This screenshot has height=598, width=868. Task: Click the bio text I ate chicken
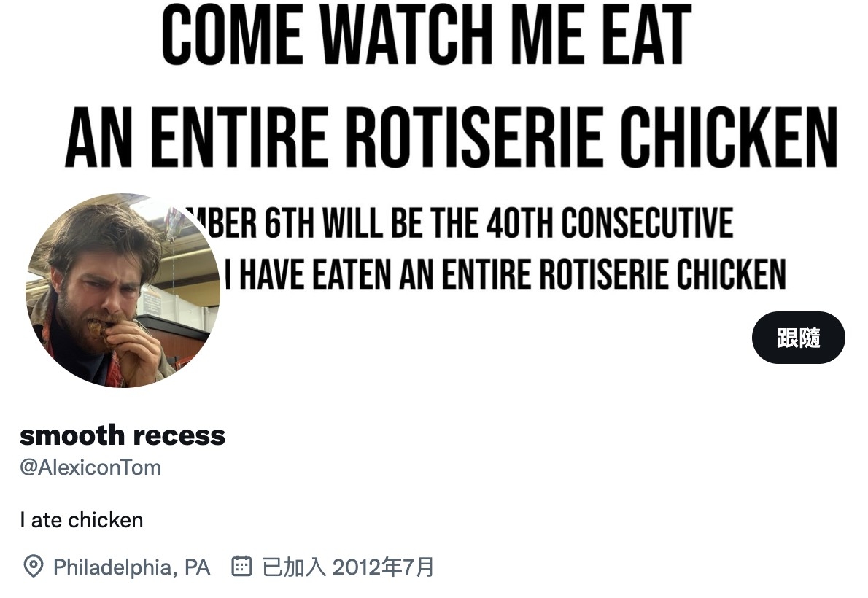click(x=82, y=520)
